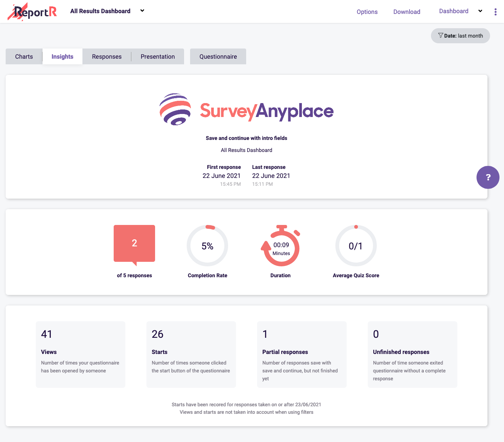The image size is (504, 442).
Task: Click the Download menu item
Action: [x=407, y=12]
